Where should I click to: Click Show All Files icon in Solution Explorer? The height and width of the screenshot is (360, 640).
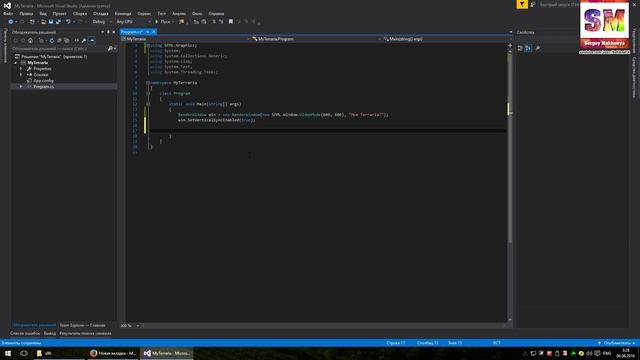(67, 40)
